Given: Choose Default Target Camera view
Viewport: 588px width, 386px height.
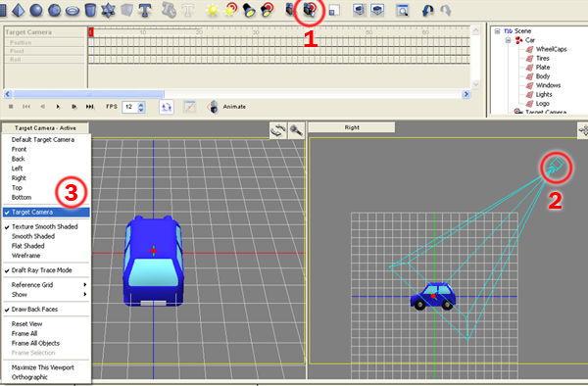Looking at the screenshot, I should point(46,139).
